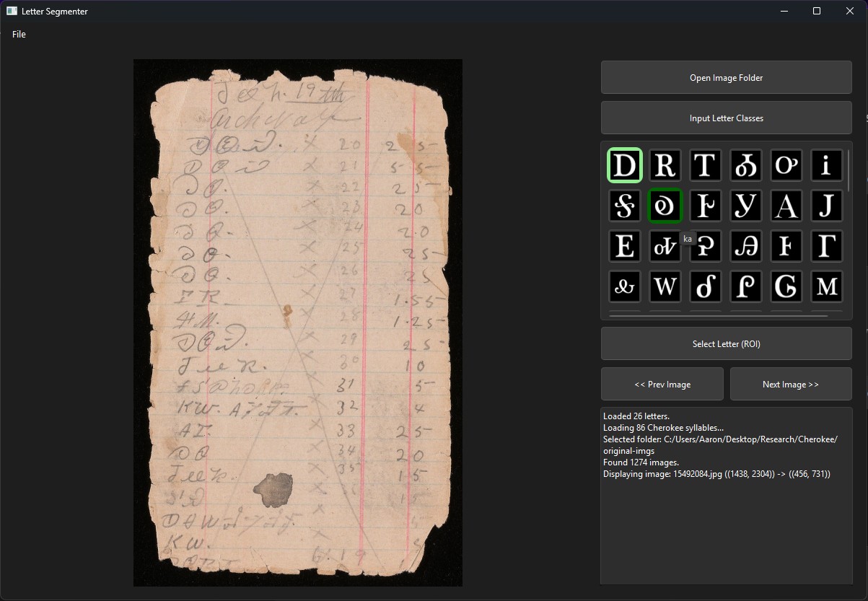
Task: Open Image Folder to pick a dataset
Action: click(726, 77)
